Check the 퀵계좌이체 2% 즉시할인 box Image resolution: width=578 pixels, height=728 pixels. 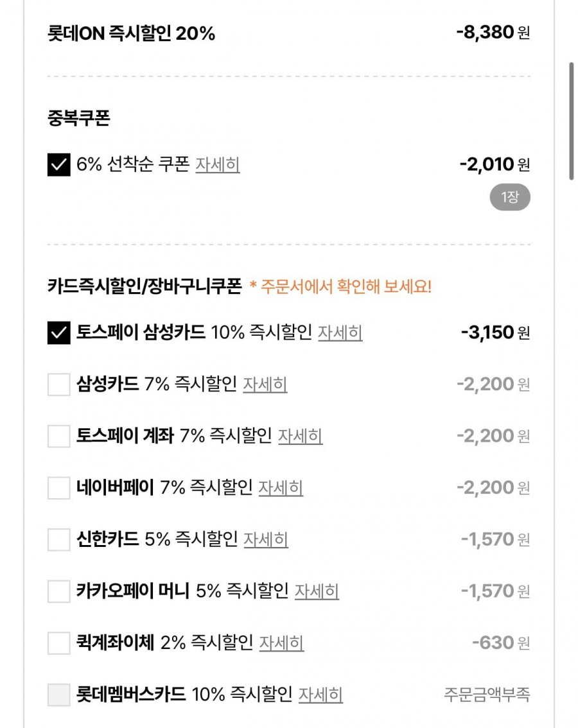tap(58, 643)
